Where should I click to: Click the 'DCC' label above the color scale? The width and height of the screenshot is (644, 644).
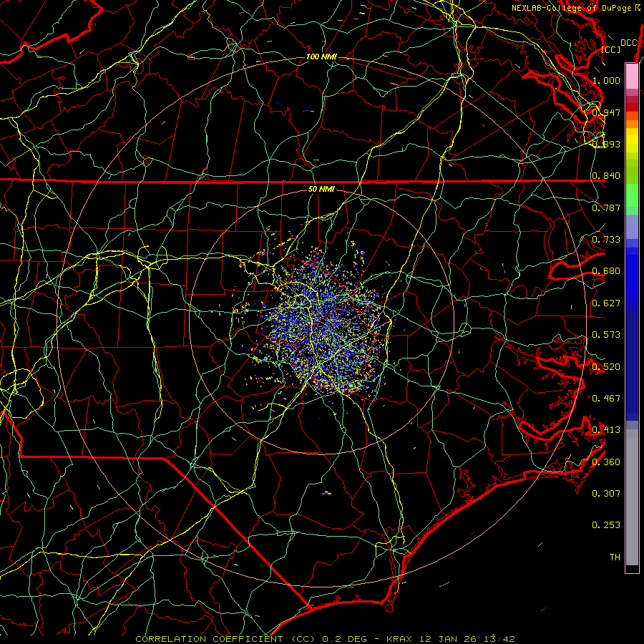pos(628,43)
